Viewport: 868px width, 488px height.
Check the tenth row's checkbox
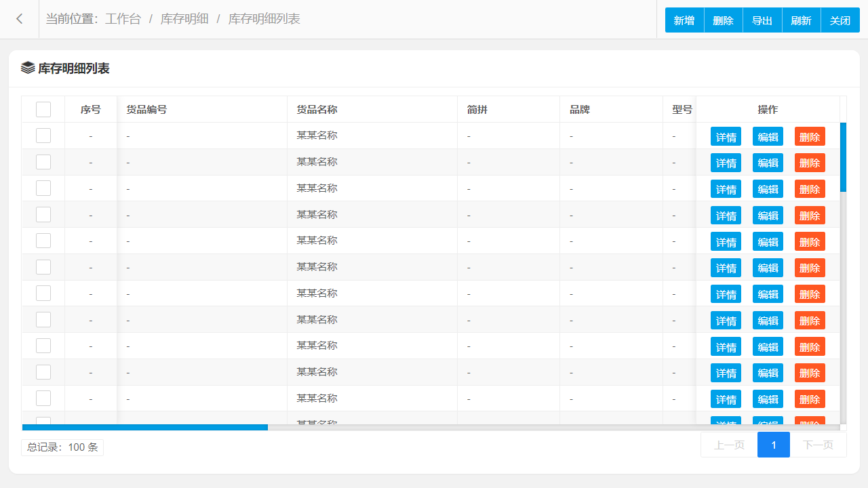[x=43, y=372]
